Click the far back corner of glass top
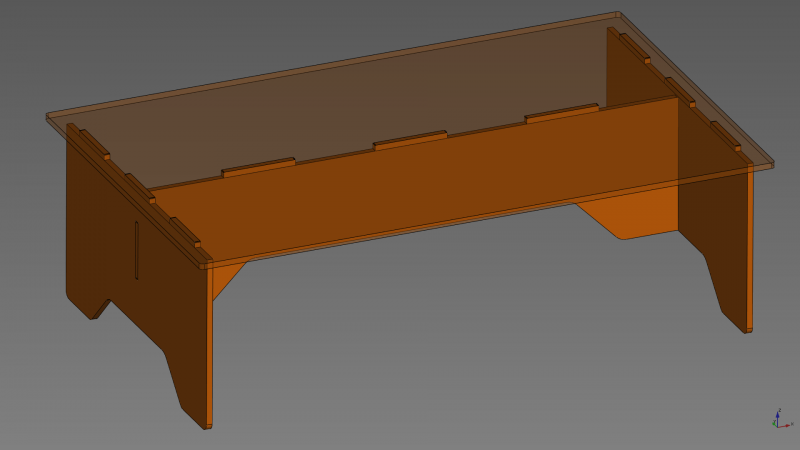 (618, 14)
